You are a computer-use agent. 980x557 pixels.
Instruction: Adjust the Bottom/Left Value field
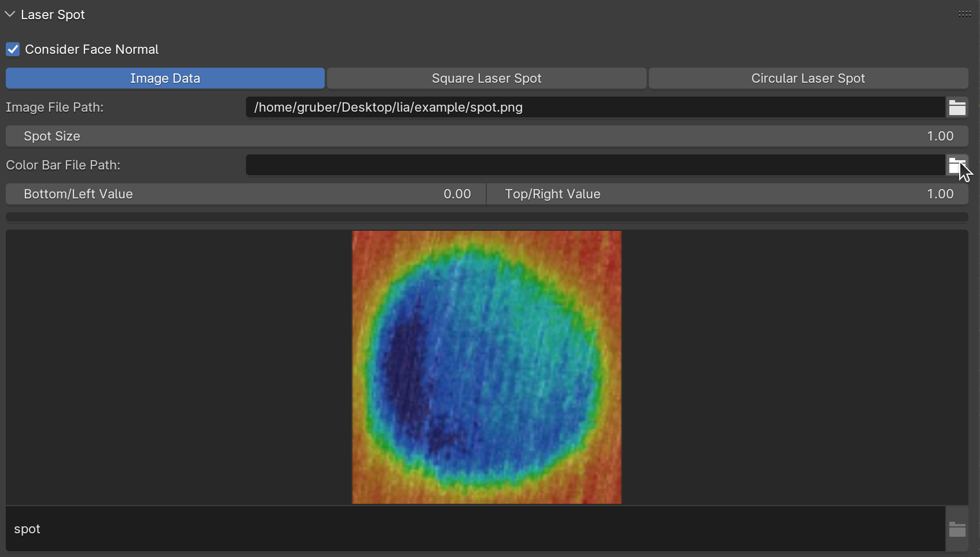(x=246, y=194)
